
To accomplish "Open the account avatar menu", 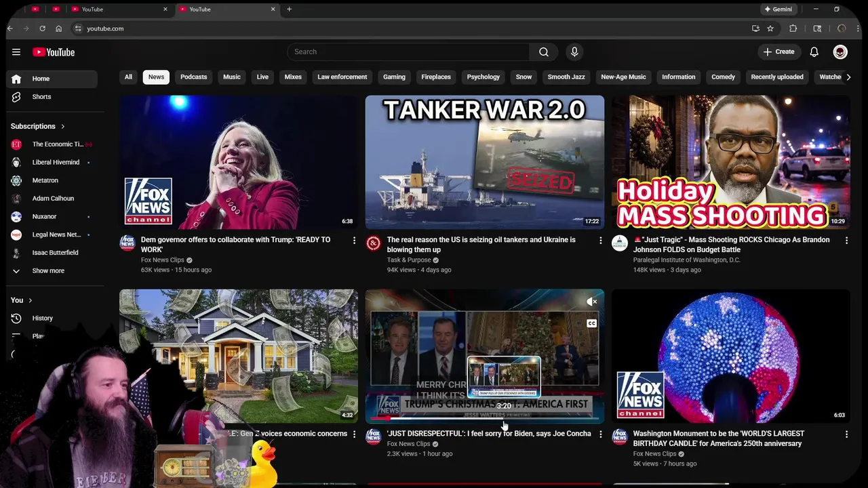I will [840, 52].
